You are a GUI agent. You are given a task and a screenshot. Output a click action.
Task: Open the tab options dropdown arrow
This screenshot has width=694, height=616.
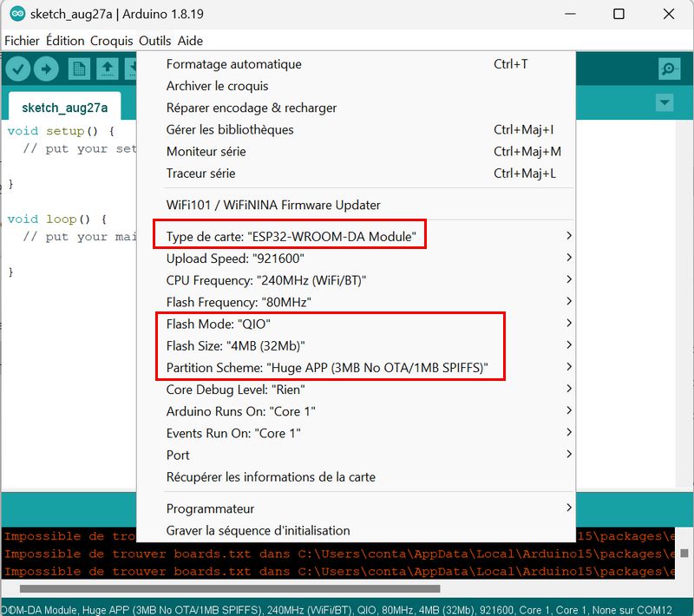tap(665, 102)
